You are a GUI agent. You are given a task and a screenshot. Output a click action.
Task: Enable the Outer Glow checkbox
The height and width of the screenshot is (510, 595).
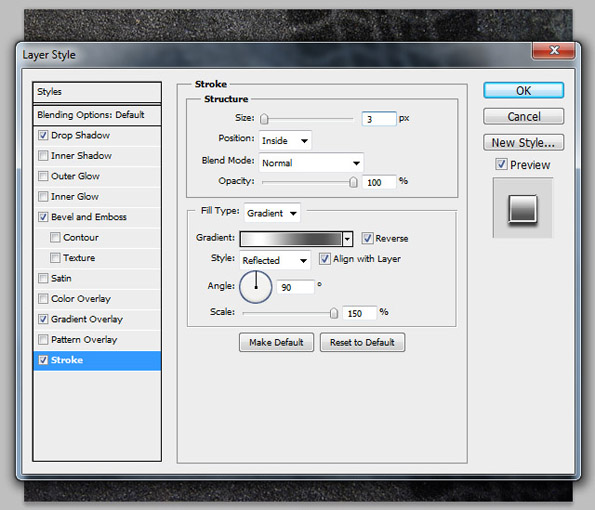[43, 176]
